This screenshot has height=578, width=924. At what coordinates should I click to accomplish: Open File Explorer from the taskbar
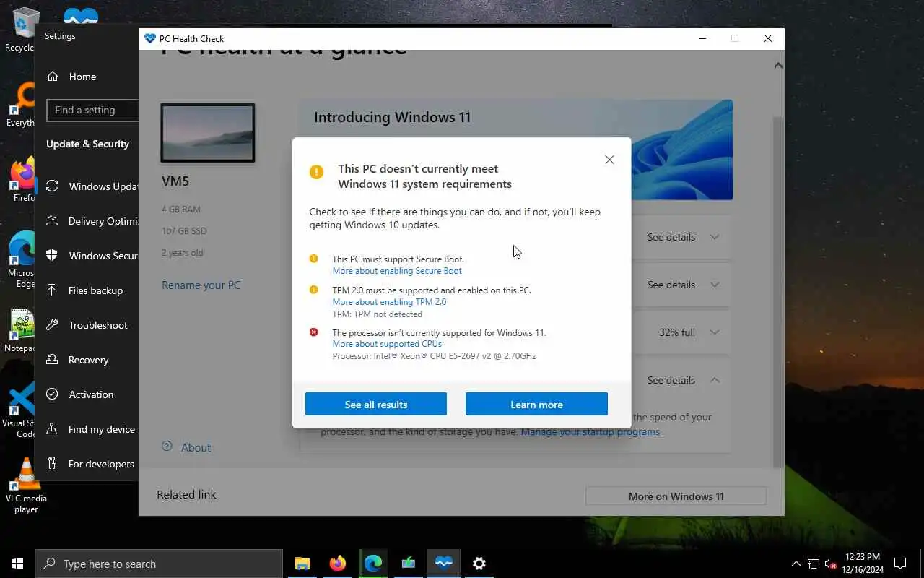(302, 564)
